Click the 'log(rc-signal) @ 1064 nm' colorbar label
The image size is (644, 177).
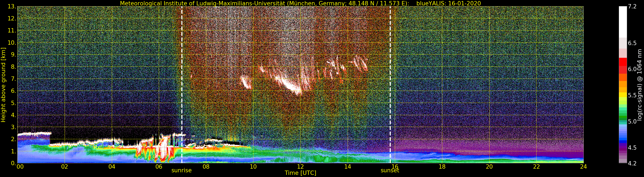639,85
